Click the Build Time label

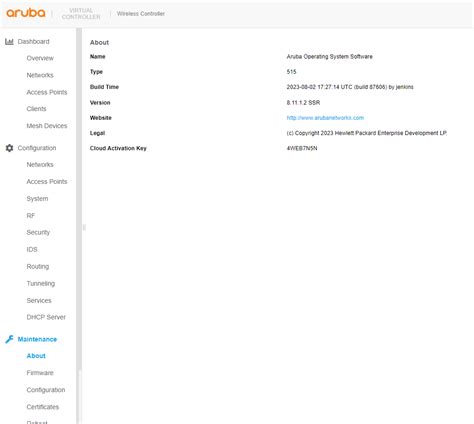click(x=104, y=87)
